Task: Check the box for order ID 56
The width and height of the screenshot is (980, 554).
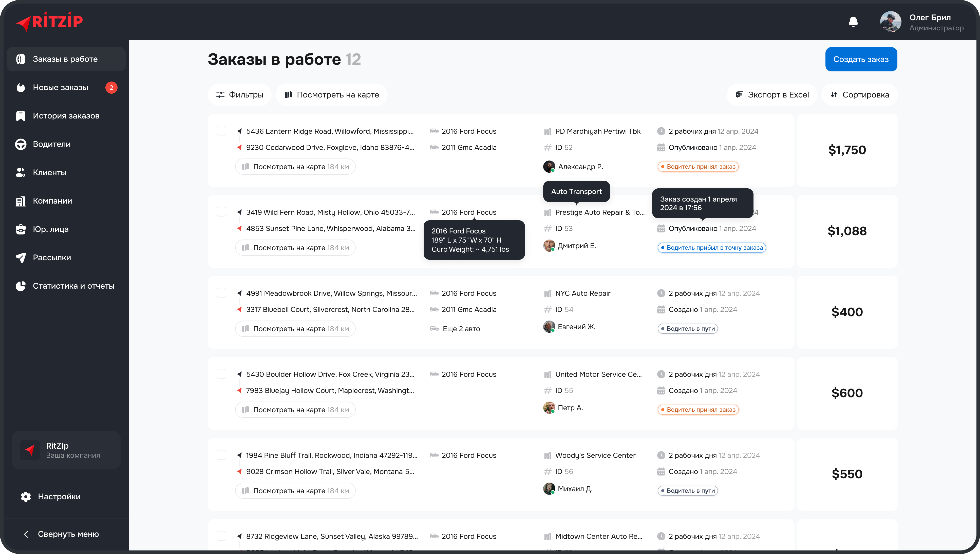Action: [x=221, y=455]
